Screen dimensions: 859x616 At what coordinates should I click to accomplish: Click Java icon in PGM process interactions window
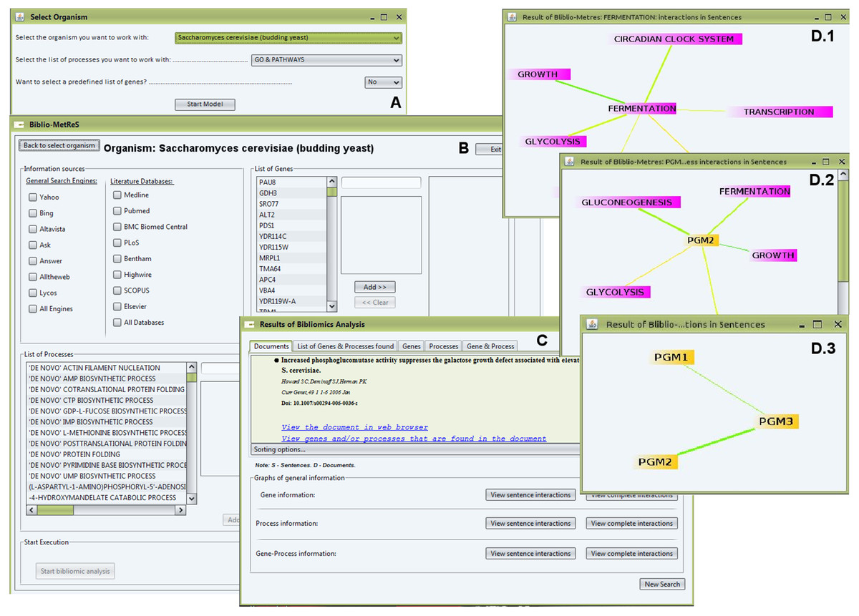pos(568,162)
